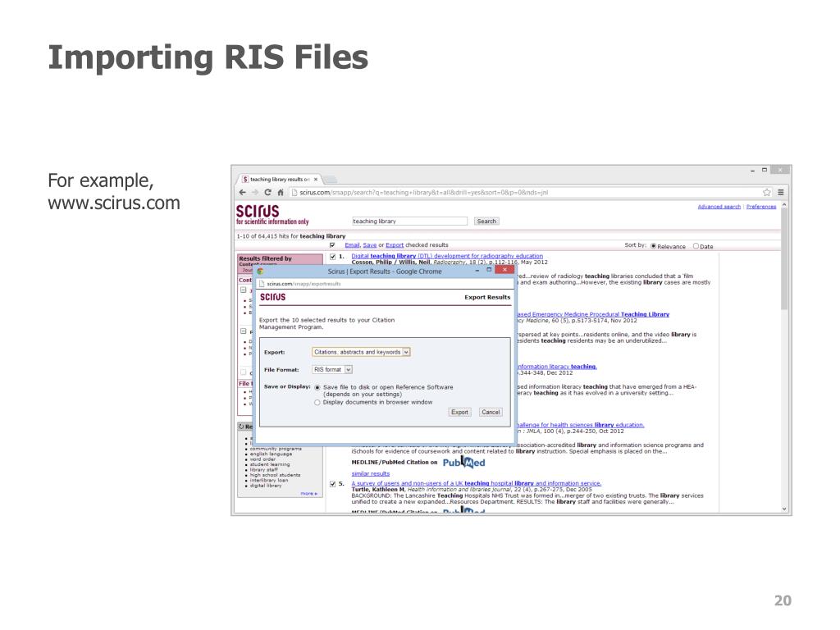This screenshot has height=630, width=840.
Task: Click 'word order' refine term
Action: point(262,459)
